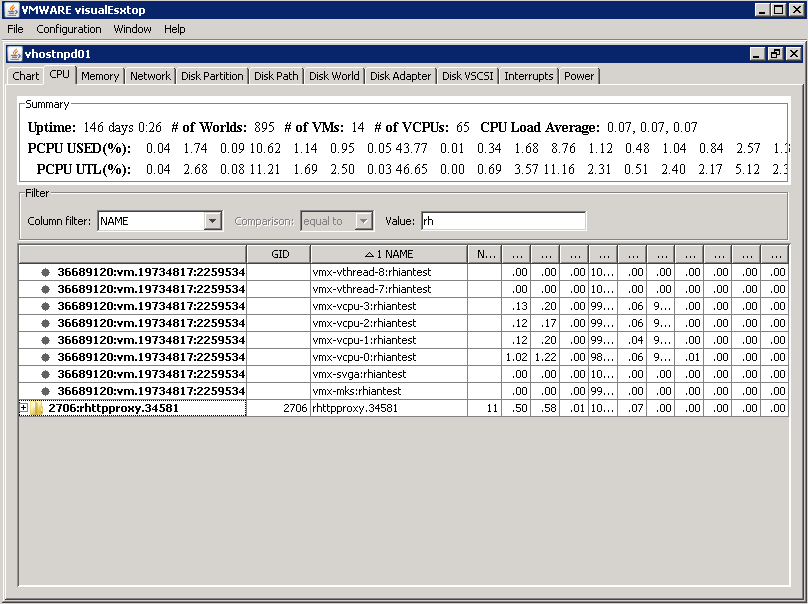
Task: Maximize the VMWARE visualEsxtop main window
Action: 779,9
